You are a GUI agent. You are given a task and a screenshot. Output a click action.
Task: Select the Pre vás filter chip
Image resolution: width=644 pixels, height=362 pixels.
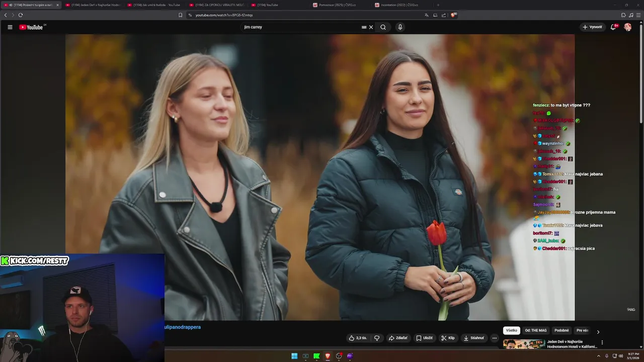coord(582,330)
